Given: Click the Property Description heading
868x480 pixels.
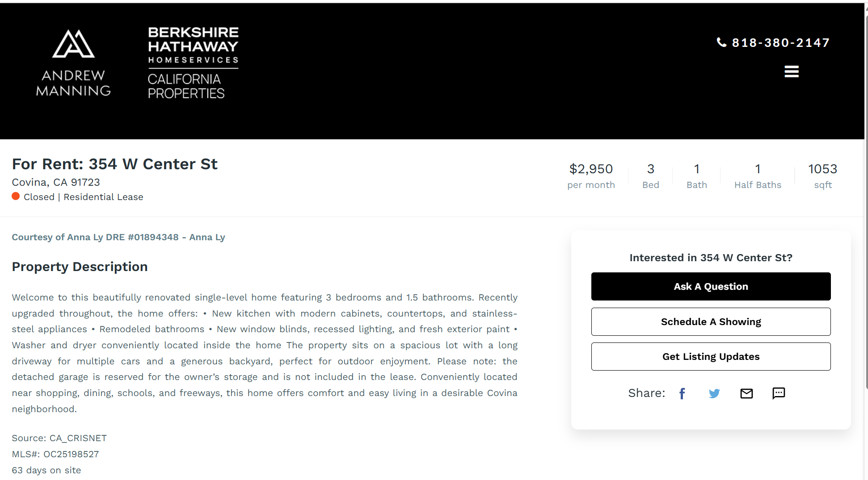Looking at the screenshot, I should pyautogui.click(x=80, y=267).
